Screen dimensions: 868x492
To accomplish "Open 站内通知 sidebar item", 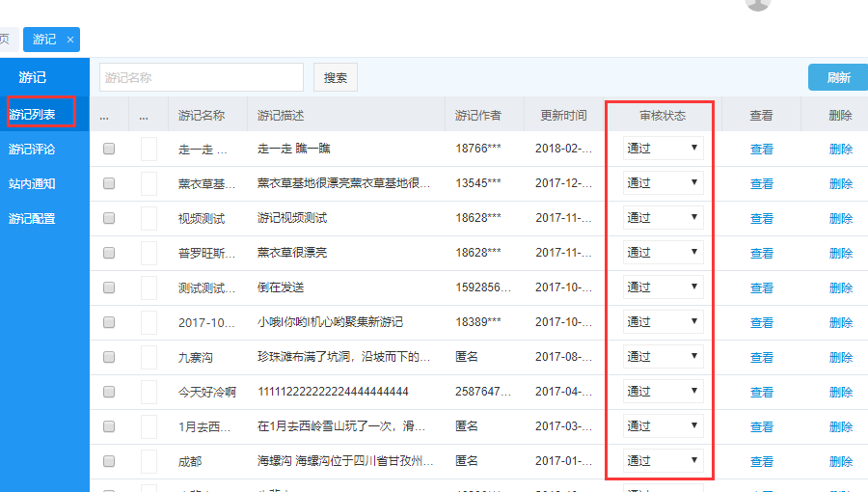I will tap(33, 183).
